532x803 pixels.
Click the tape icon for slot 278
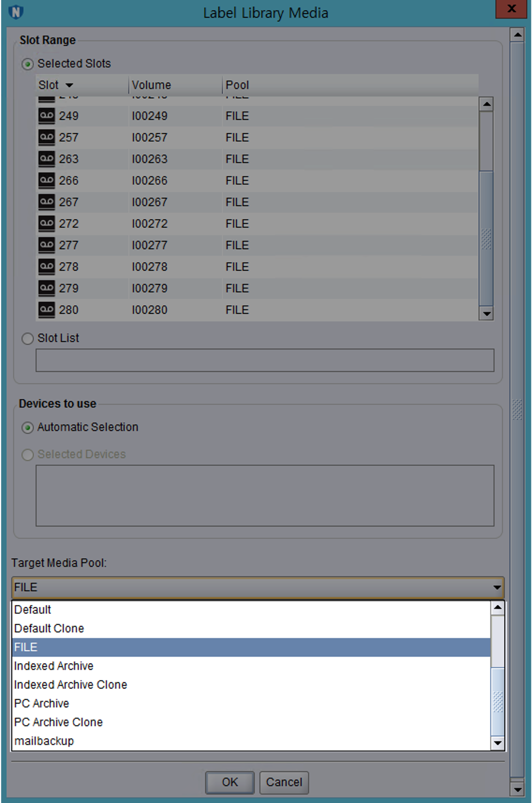[46, 267]
